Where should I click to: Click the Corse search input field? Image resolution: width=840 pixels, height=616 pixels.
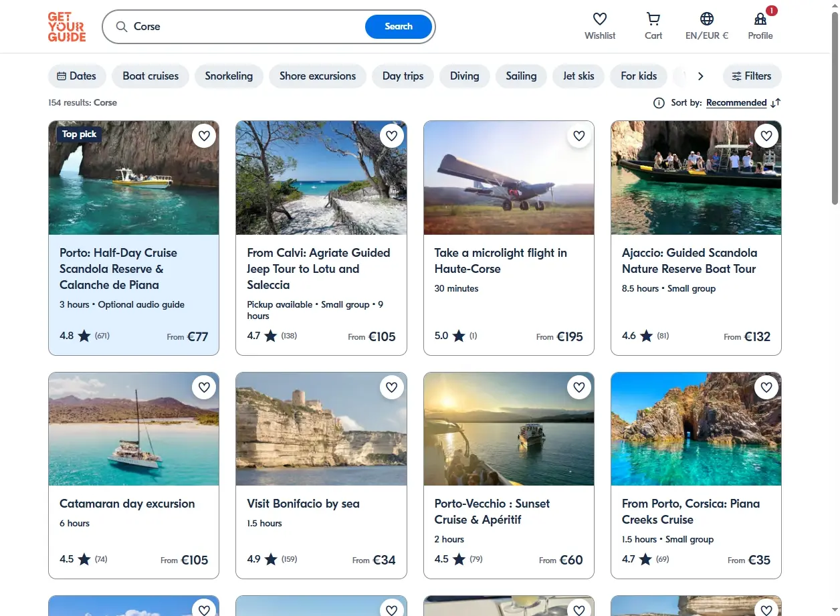click(247, 27)
